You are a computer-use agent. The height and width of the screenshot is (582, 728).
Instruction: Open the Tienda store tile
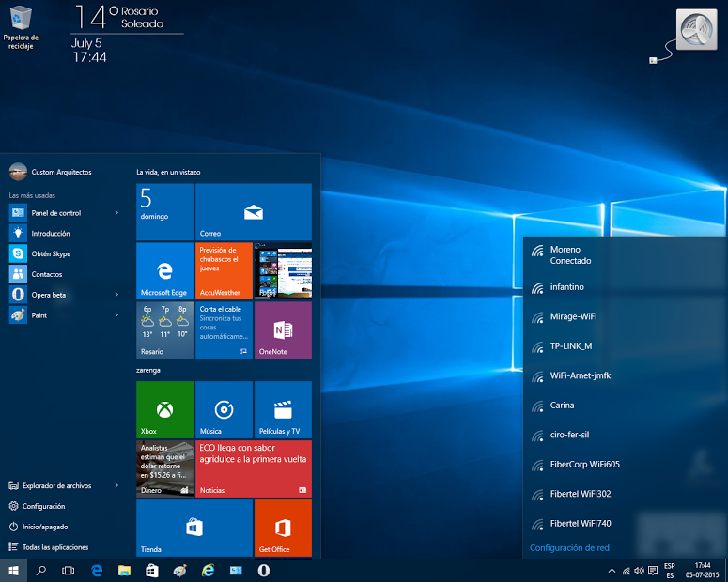(194, 528)
